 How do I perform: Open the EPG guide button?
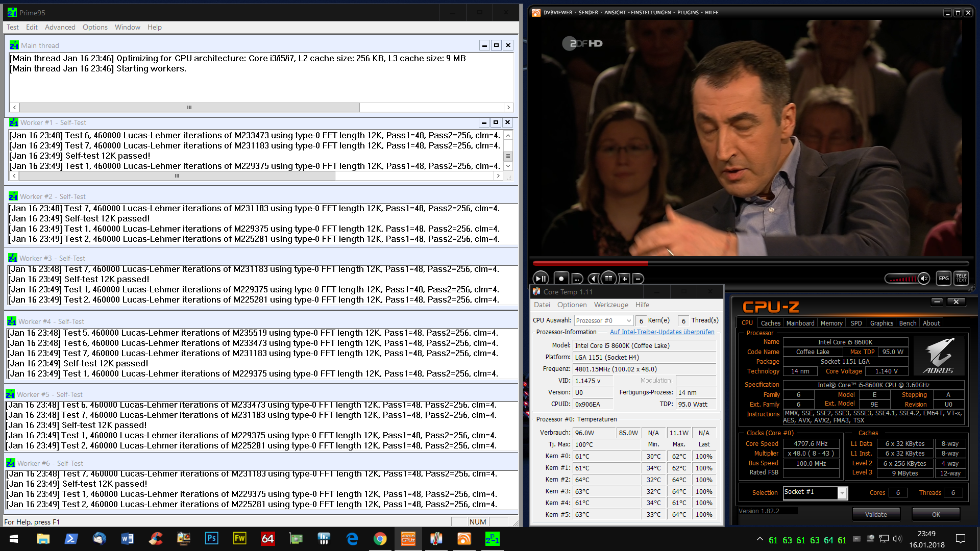pyautogui.click(x=944, y=278)
